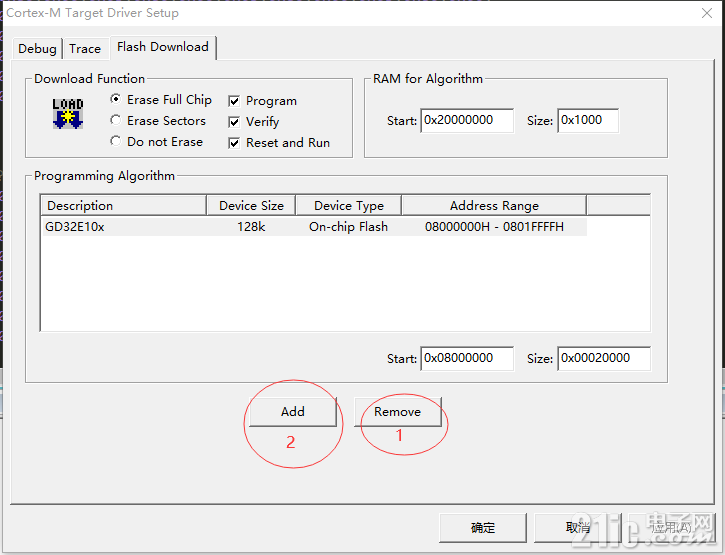Click the Add algorithm button
The width and height of the screenshot is (725, 555).
pyautogui.click(x=293, y=412)
